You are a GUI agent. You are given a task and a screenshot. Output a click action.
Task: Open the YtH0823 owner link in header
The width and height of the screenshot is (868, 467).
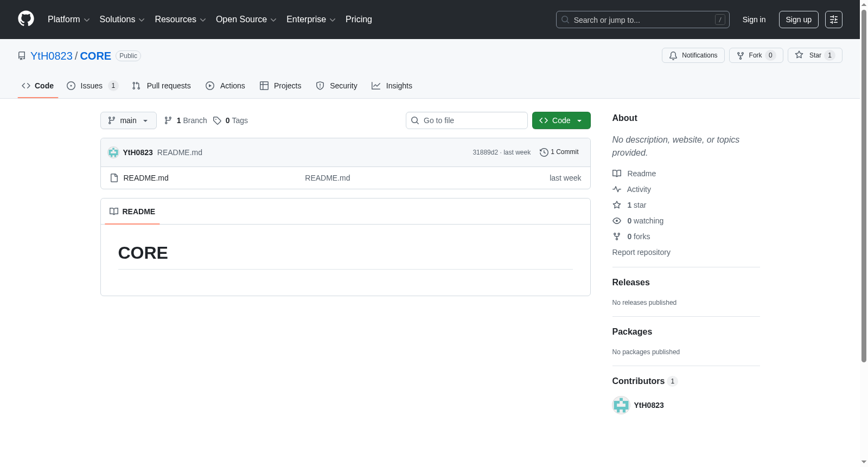(x=52, y=56)
